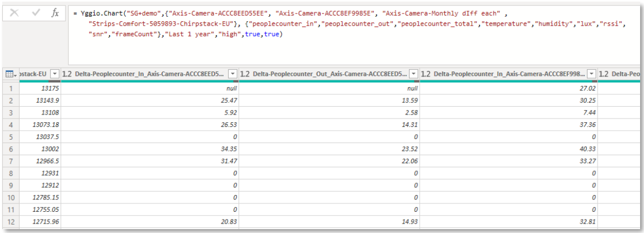
Task: Change data type icon of Delta-Peoplecounter_In ACCC8EED5 column
Action: click(x=67, y=74)
